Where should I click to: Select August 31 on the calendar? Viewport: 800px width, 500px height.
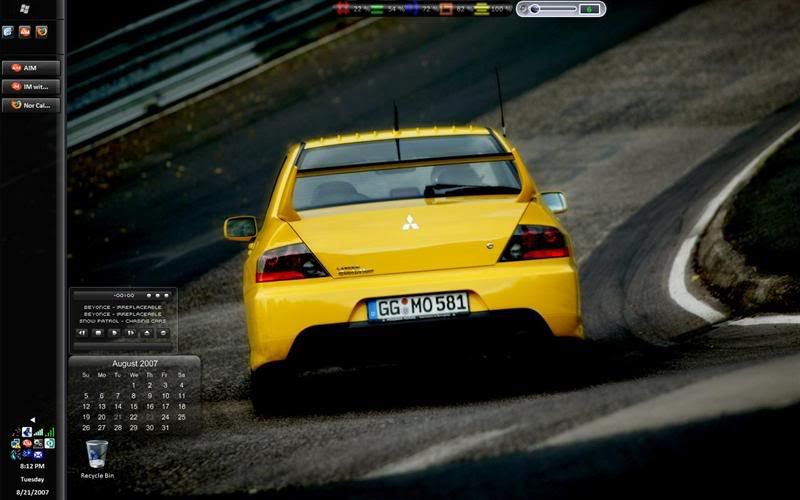tap(165, 428)
